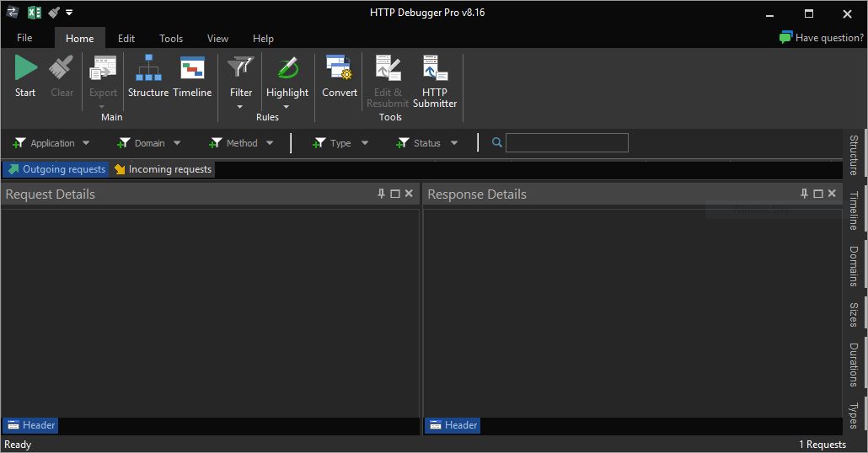This screenshot has height=453, width=868.
Task: Launch the Convert tool
Action: pos(340,77)
